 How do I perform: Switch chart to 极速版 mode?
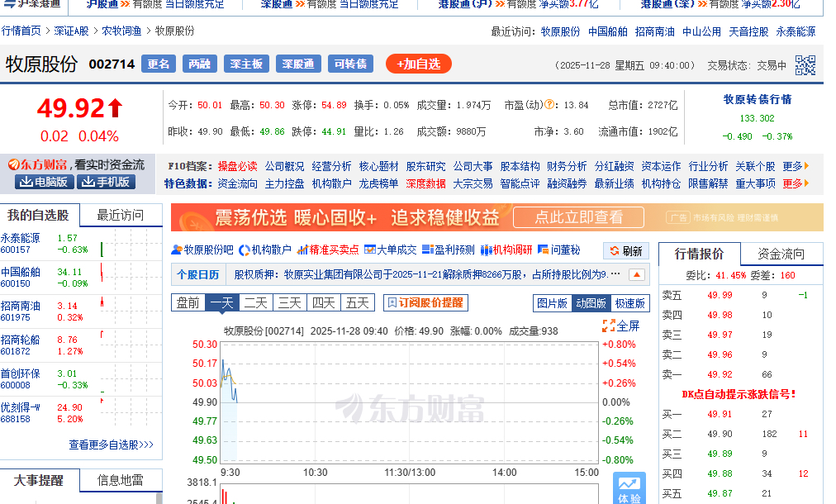point(630,303)
